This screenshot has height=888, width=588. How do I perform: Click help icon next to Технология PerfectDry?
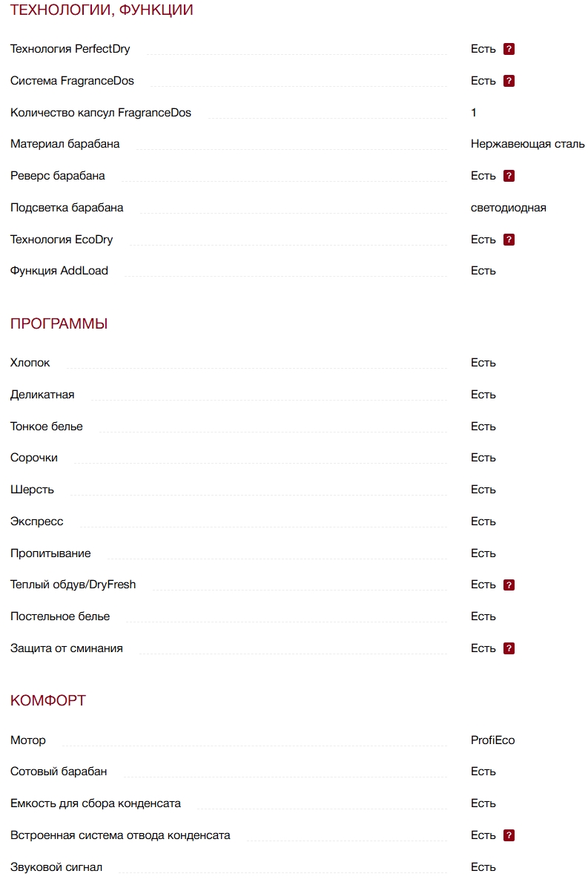pos(509,50)
